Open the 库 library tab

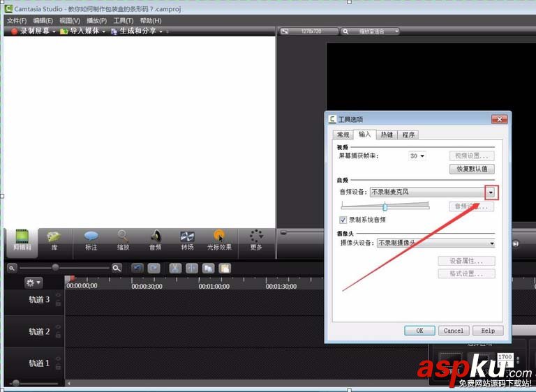click(54, 241)
